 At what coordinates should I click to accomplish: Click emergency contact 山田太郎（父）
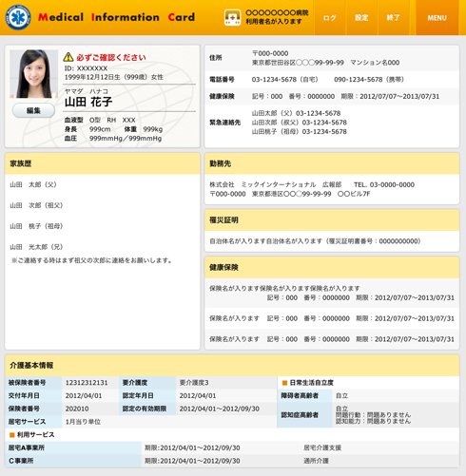click(x=296, y=113)
